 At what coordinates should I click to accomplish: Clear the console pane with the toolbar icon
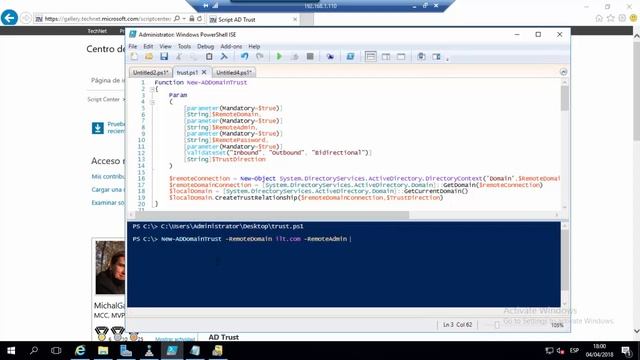coord(224,57)
